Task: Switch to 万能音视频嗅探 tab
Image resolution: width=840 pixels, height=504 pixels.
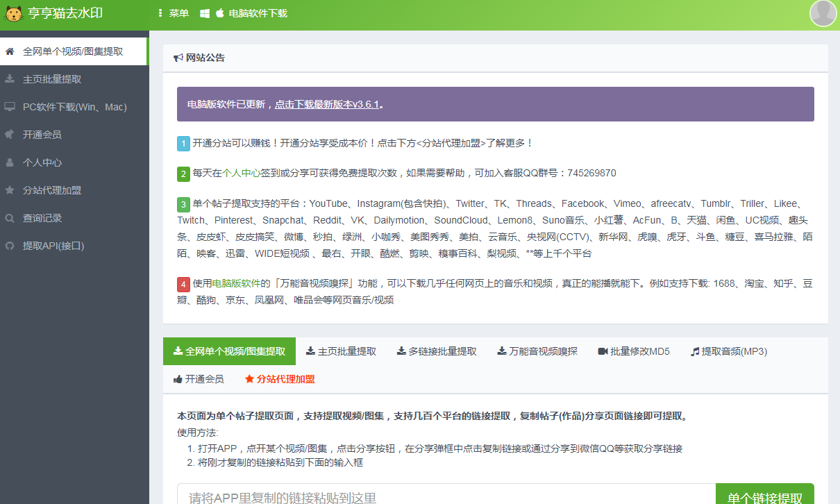Action: 537,351
